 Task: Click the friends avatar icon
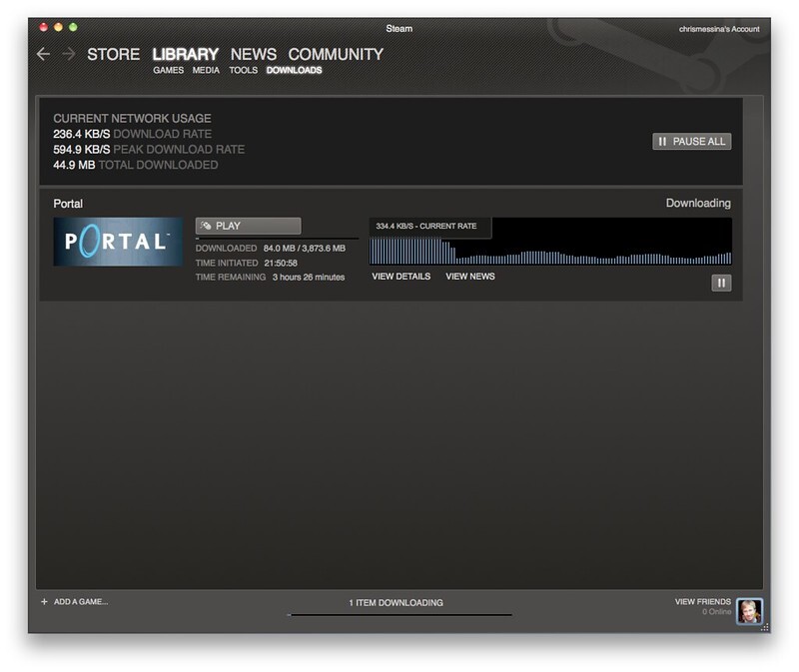(x=749, y=610)
